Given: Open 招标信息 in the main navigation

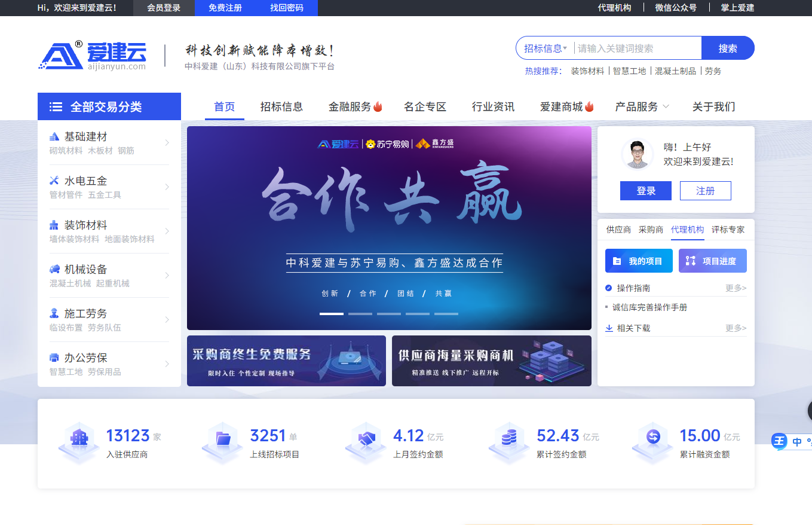Looking at the screenshot, I should [x=281, y=107].
